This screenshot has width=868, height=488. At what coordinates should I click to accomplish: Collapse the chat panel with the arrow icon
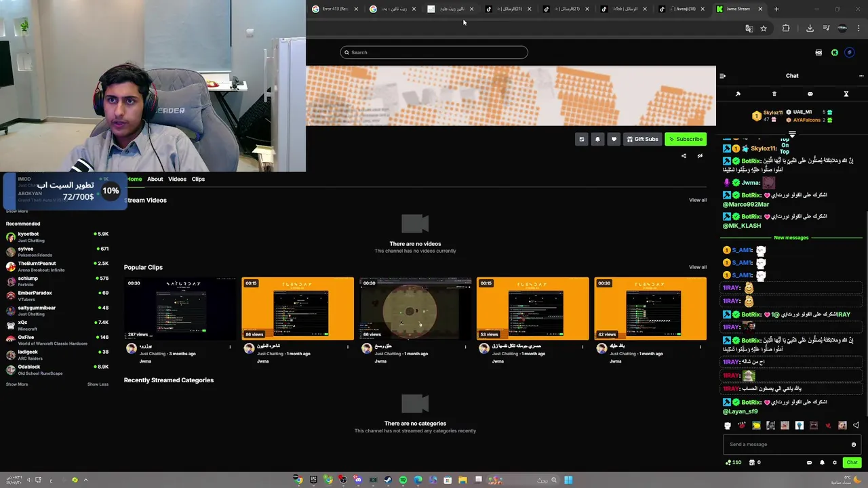722,76
